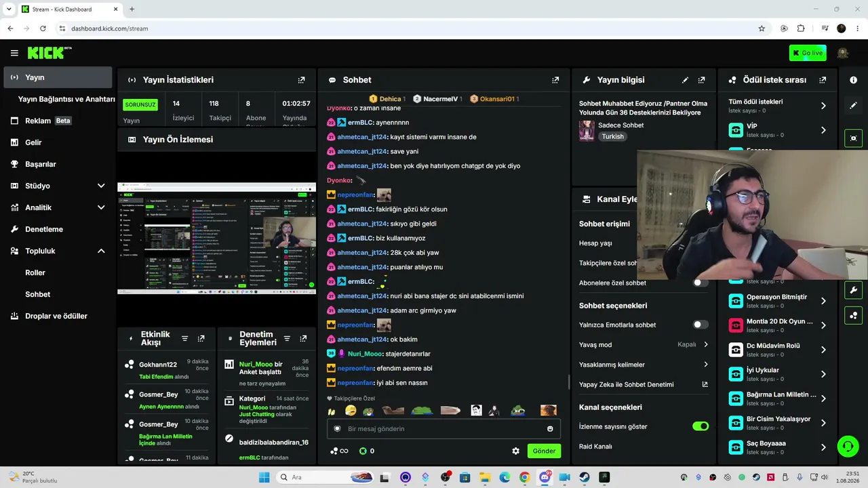868x488 pixels.
Task: Toggle Yalnızca Emotlarla sohbet switch
Action: (700, 325)
